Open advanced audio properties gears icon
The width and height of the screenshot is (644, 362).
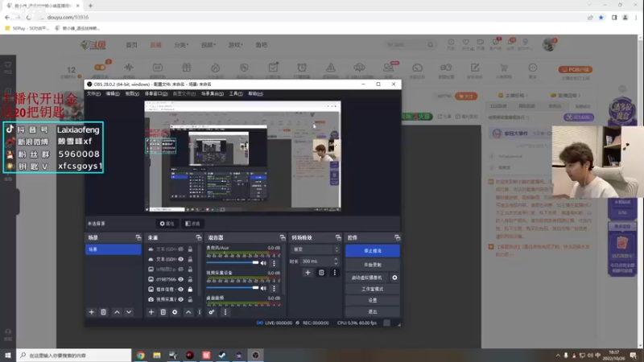pyautogui.click(x=212, y=312)
